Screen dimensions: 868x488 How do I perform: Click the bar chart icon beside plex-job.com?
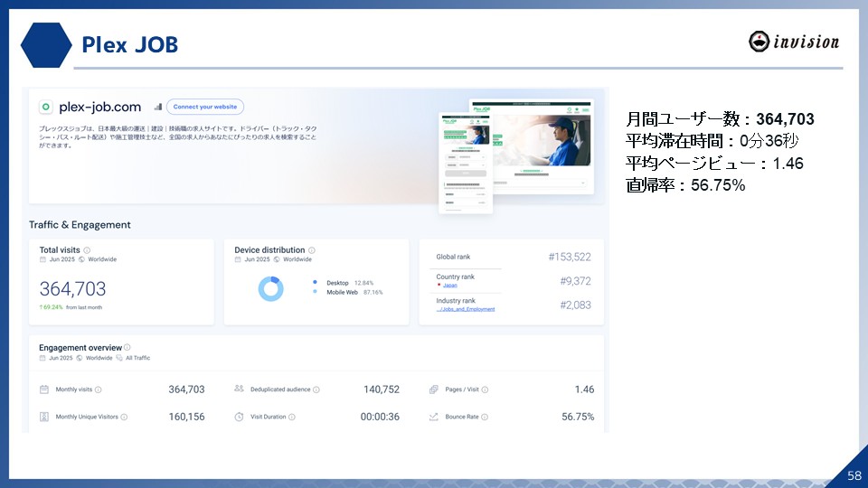pos(157,107)
